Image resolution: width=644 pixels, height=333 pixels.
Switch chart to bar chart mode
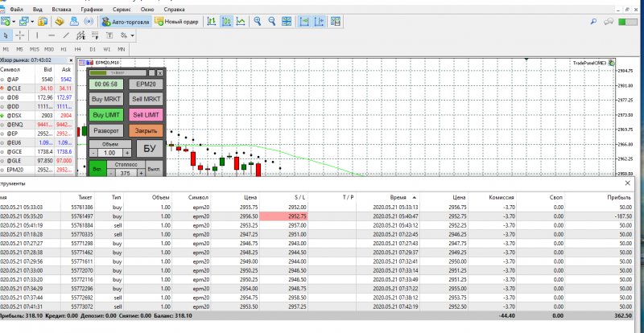[212, 22]
